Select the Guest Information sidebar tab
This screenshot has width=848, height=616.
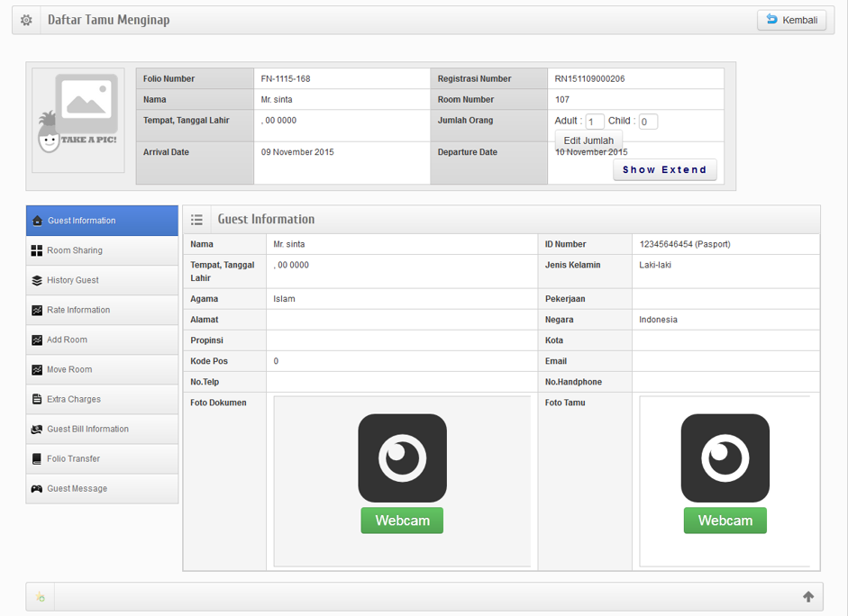click(102, 221)
